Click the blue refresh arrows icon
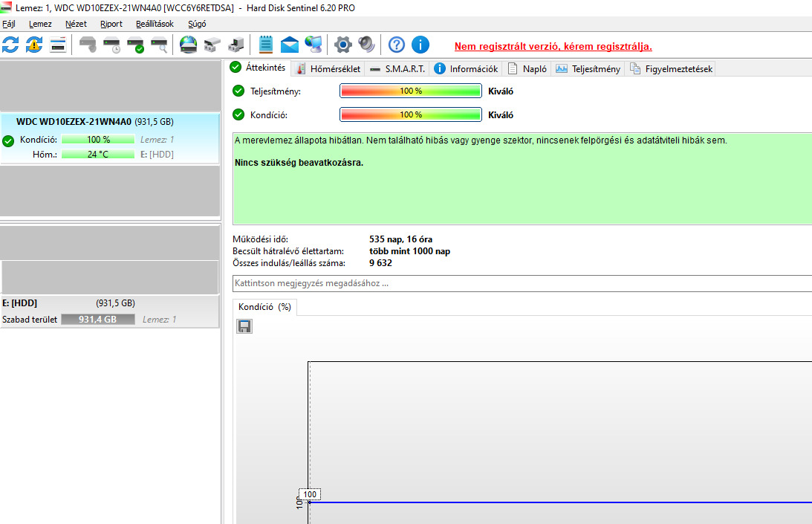The image size is (812, 524). (x=10, y=45)
